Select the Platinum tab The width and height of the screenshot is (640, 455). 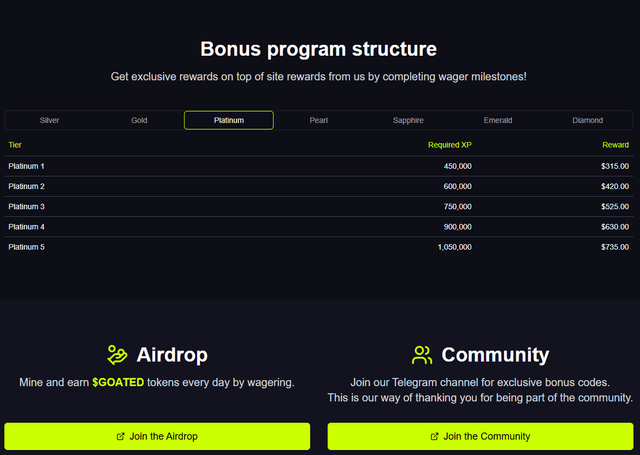click(229, 120)
